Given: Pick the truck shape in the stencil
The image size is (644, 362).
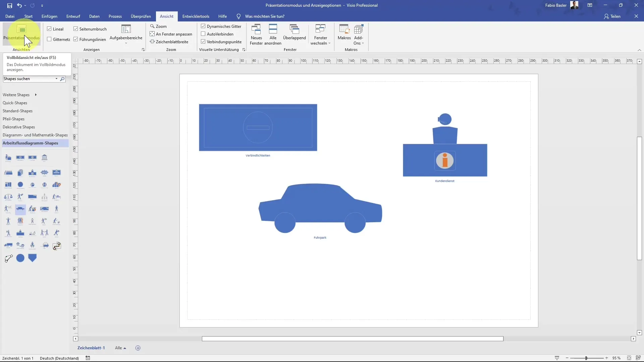Looking at the screenshot, I should 8,245.
